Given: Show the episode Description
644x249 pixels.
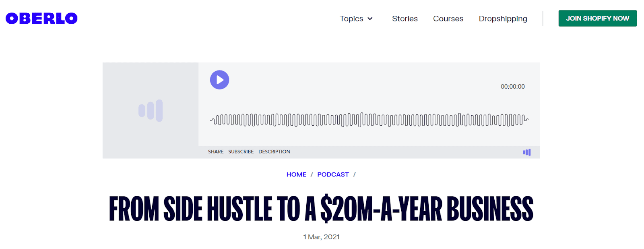Looking at the screenshot, I should coord(274,152).
